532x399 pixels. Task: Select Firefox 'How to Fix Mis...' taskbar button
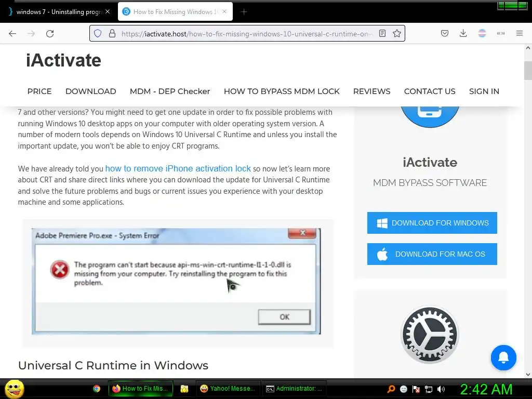pyautogui.click(x=140, y=389)
